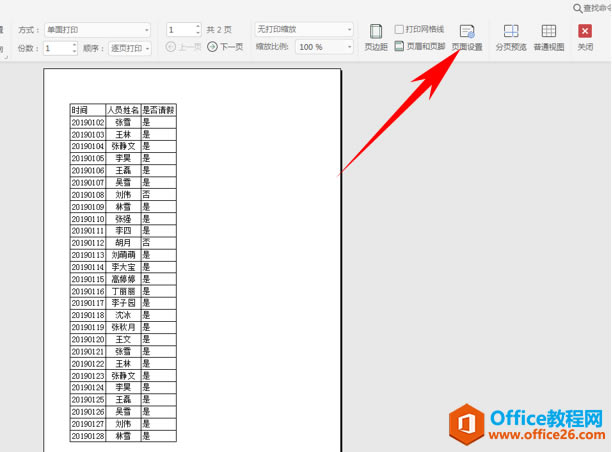Screen dimensions: 612x452
Task: Increase the current page number stepper
Action: [x=198, y=26]
